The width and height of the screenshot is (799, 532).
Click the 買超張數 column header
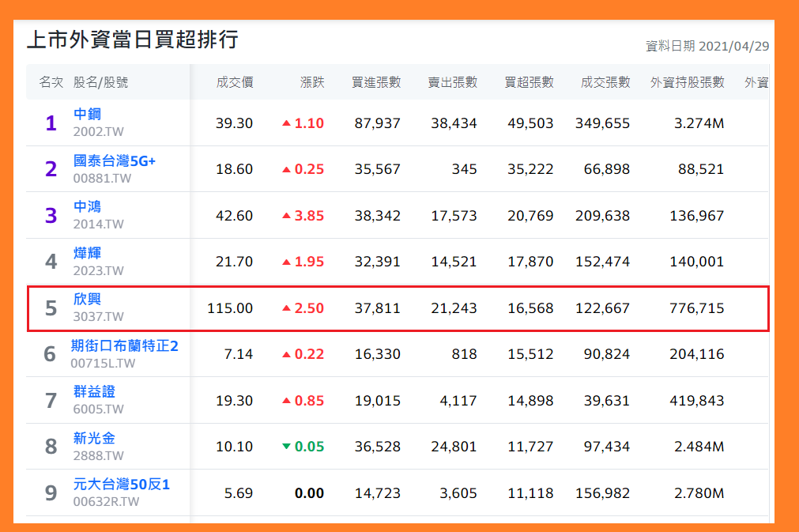(x=529, y=82)
